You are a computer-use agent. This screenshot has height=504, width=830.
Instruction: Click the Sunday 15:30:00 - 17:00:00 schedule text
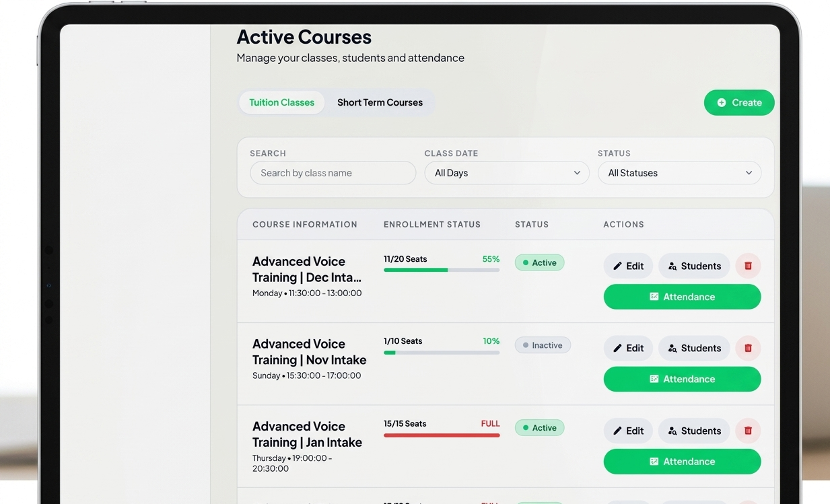[x=306, y=375]
